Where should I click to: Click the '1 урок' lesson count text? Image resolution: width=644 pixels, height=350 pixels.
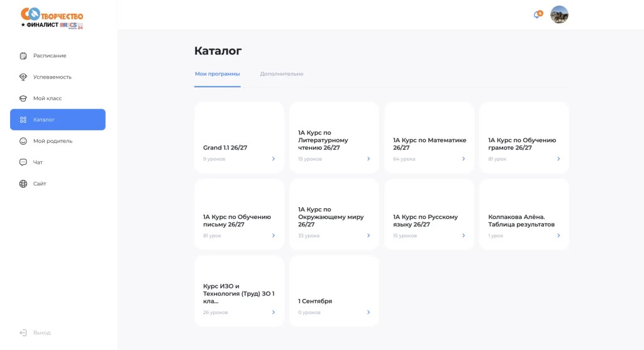coord(496,235)
